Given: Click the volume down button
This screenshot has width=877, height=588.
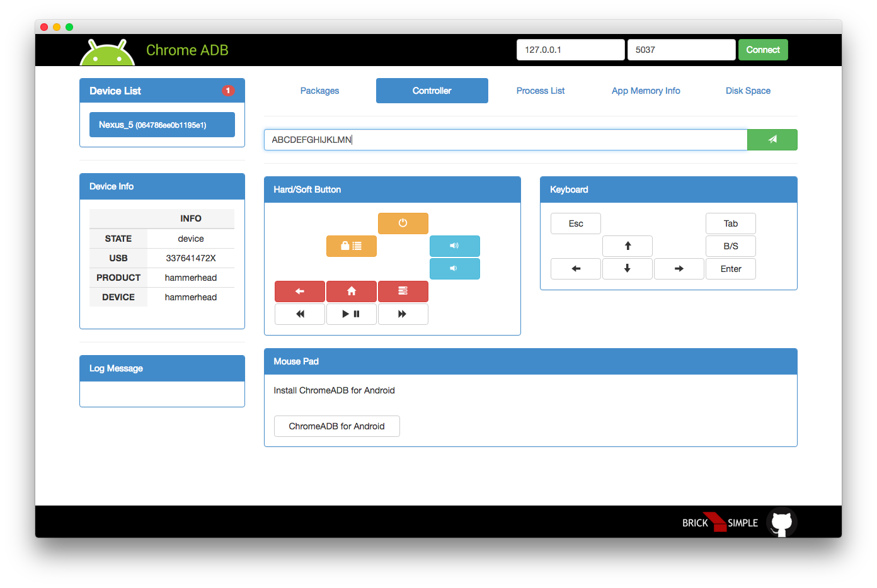Looking at the screenshot, I should pyautogui.click(x=455, y=269).
